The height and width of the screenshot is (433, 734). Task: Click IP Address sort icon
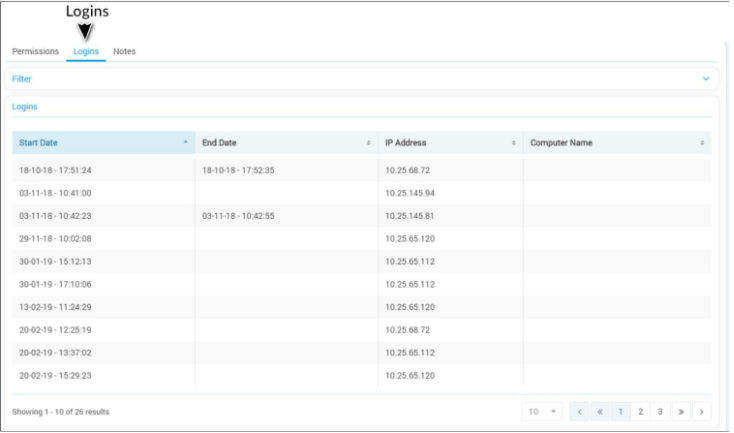click(x=513, y=143)
